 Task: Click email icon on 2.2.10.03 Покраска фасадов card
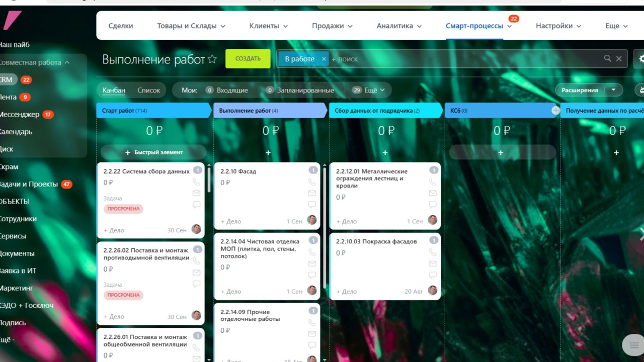point(433,263)
